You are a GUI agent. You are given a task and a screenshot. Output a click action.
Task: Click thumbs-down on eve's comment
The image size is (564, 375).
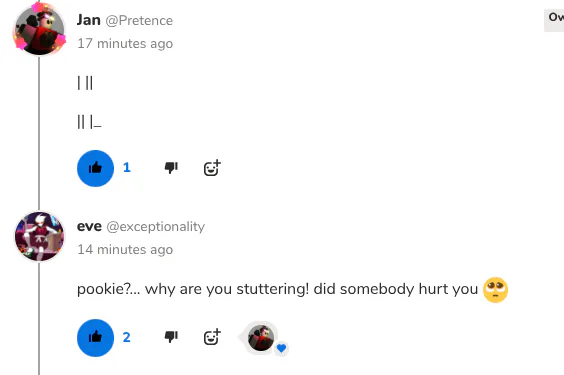pos(171,337)
